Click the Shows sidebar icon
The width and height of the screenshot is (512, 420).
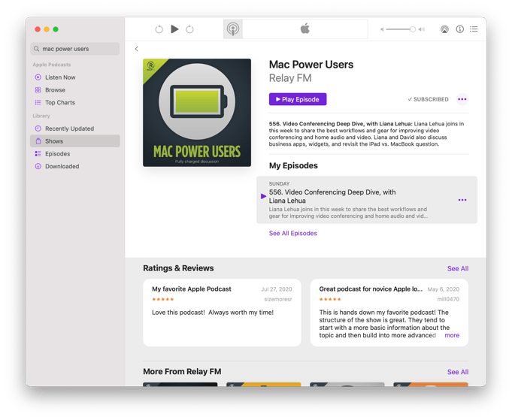pos(38,141)
